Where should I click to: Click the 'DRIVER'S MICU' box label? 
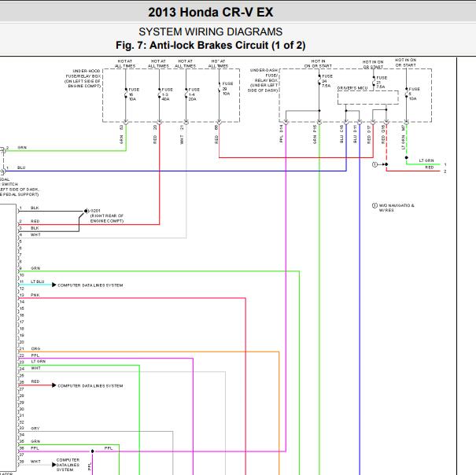tap(352, 88)
